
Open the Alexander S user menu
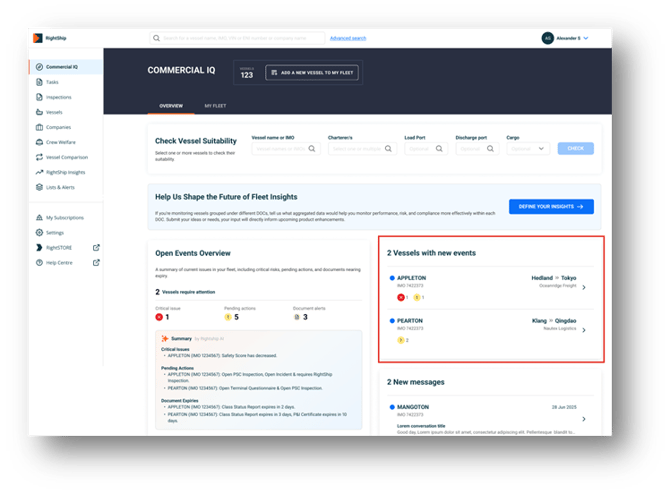pos(565,38)
